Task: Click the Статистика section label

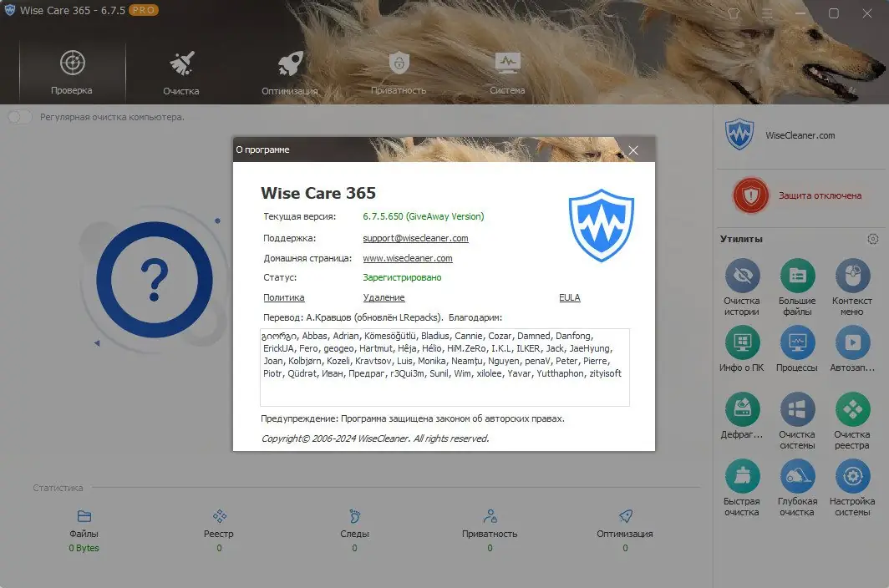Action: tap(58, 488)
